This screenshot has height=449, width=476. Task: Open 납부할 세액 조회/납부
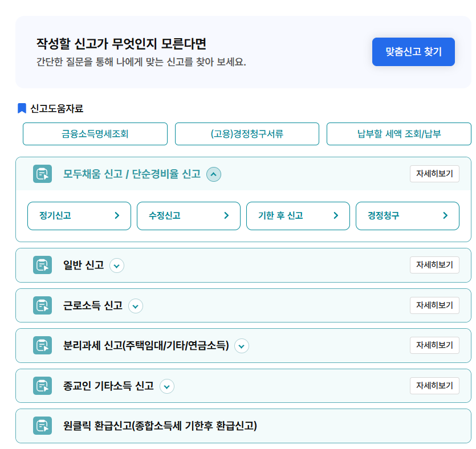click(x=399, y=134)
